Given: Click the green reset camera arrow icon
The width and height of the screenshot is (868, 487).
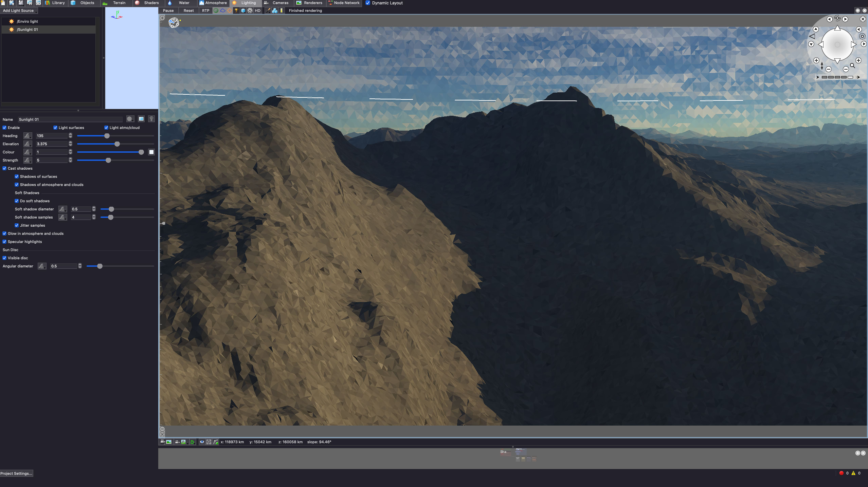Looking at the screenshot, I should (x=192, y=442).
